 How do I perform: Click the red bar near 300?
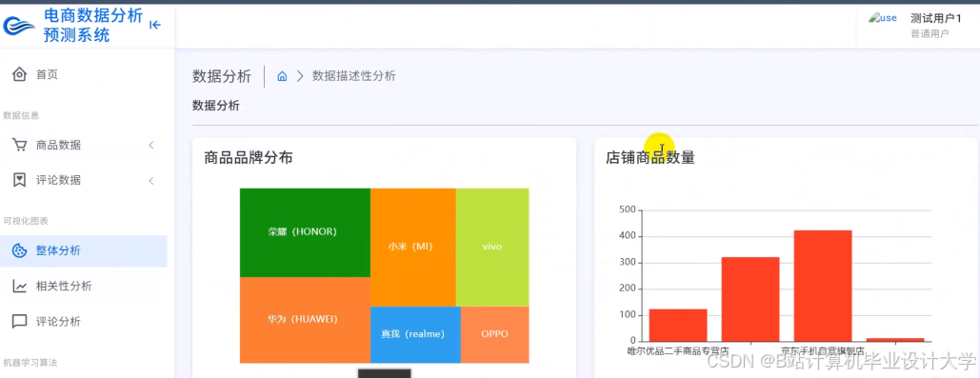(x=750, y=299)
